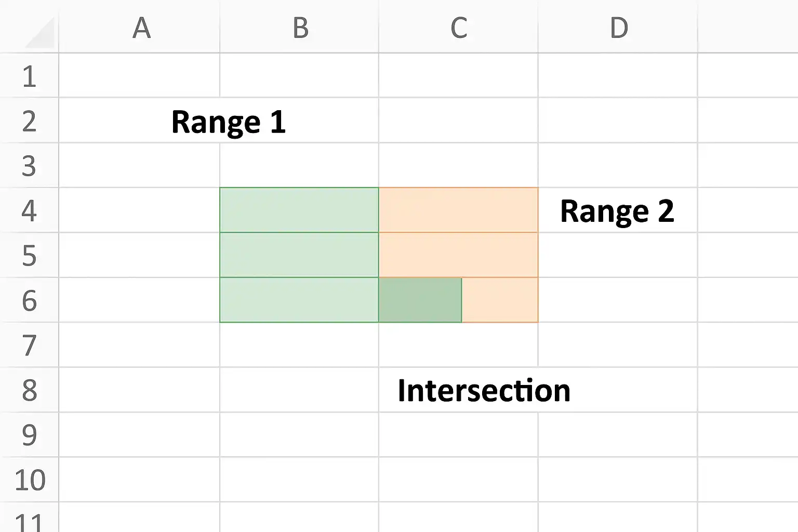Image resolution: width=798 pixels, height=532 pixels.
Task: Select column B header
Action: tap(299, 27)
